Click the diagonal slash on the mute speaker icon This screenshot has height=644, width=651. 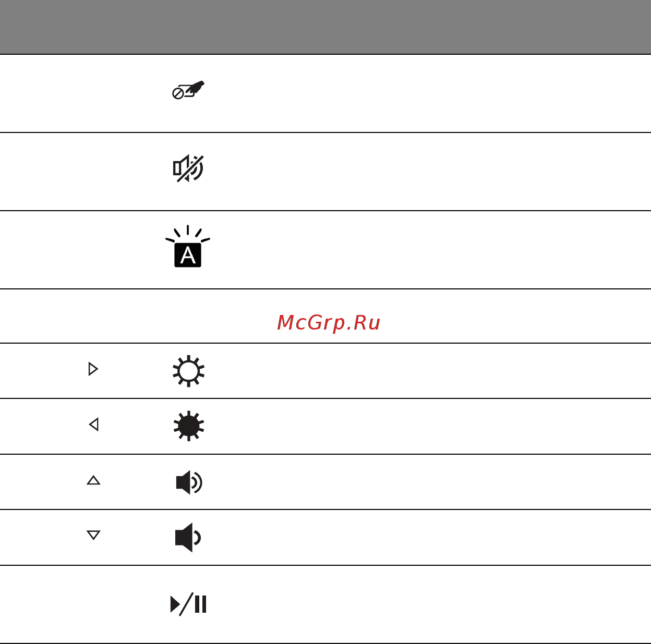tap(190, 169)
